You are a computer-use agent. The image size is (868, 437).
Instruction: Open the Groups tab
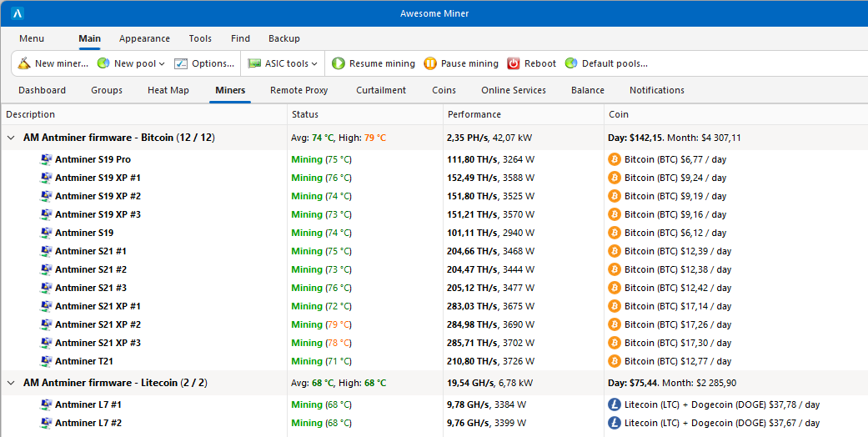(107, 90)
